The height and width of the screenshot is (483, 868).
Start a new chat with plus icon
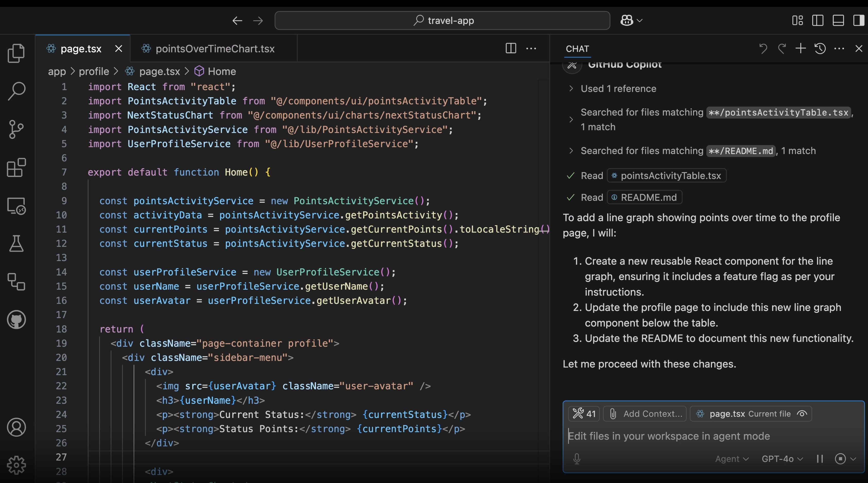pos(801,49)
